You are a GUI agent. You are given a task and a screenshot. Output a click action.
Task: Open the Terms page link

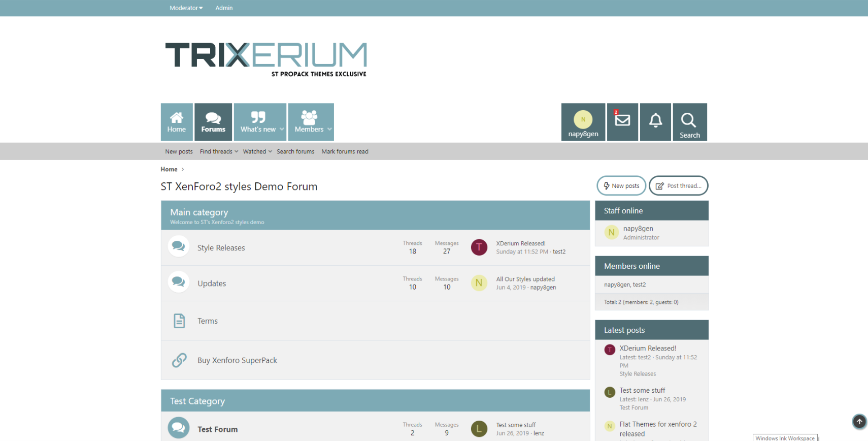pyautogui.click(x=208, y=321)
